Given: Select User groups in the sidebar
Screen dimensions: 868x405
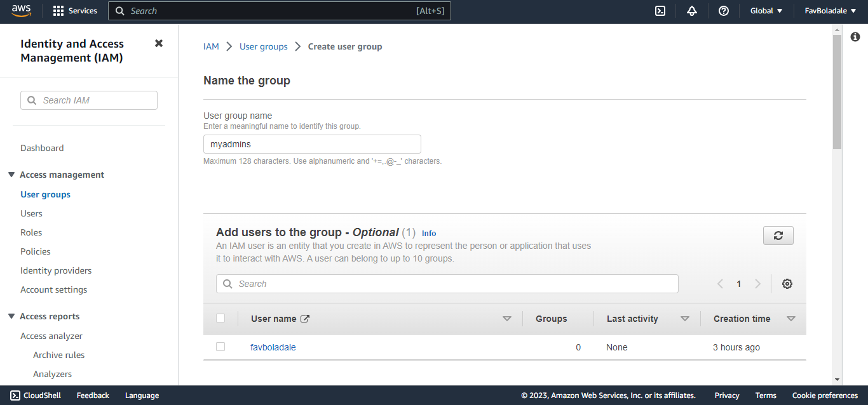Looking at the screenshot, I should click(x=45, y=194).
